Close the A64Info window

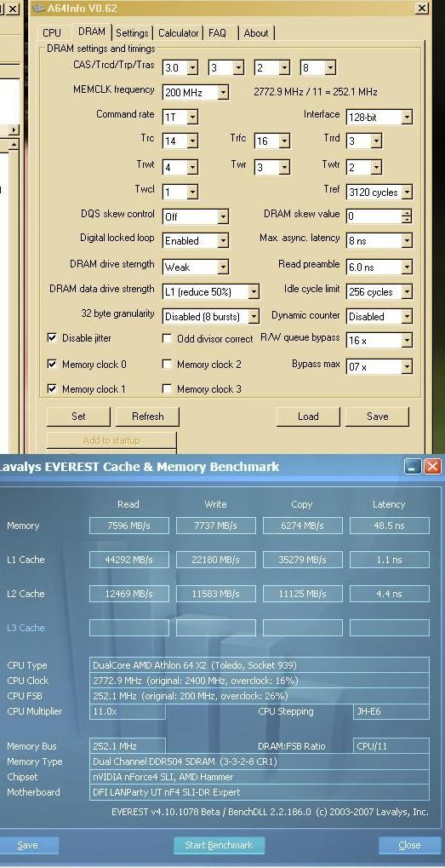coord(421,9)
